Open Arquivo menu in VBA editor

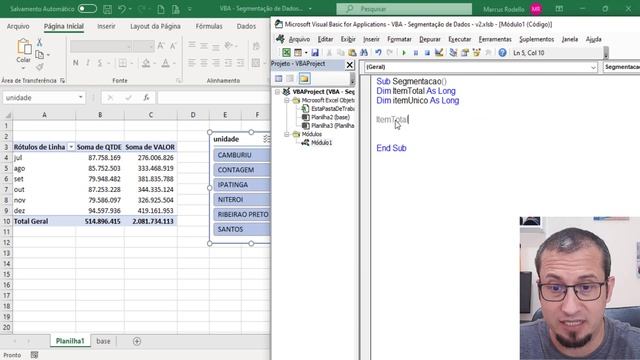pos(299,39)
